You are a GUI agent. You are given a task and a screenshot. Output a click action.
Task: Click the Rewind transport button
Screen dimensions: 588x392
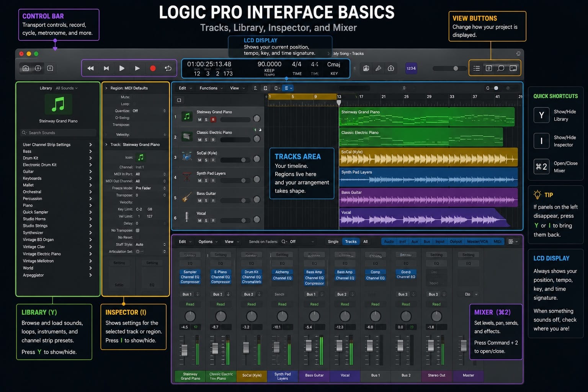[91, 68]
